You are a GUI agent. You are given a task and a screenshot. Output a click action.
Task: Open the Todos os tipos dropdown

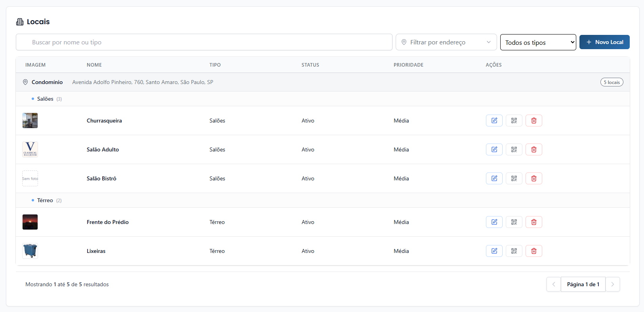[x=537, y=42]
